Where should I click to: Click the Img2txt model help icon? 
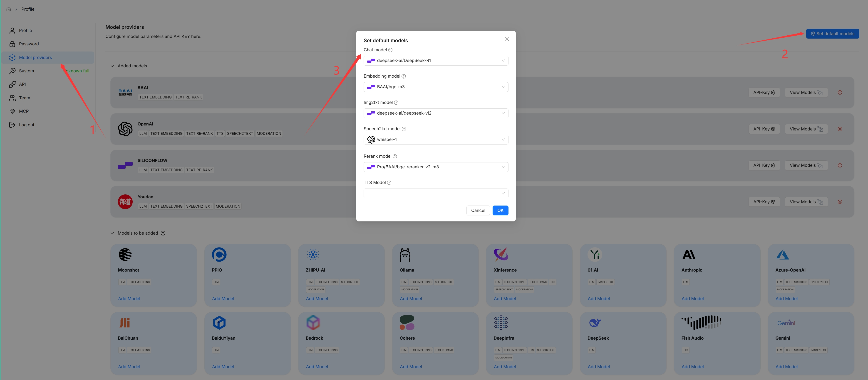396,103
